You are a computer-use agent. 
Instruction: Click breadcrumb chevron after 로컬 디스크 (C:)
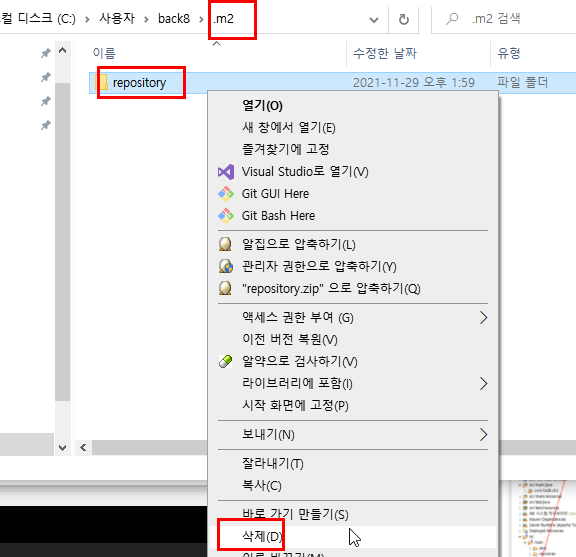(x=87, y=19)
